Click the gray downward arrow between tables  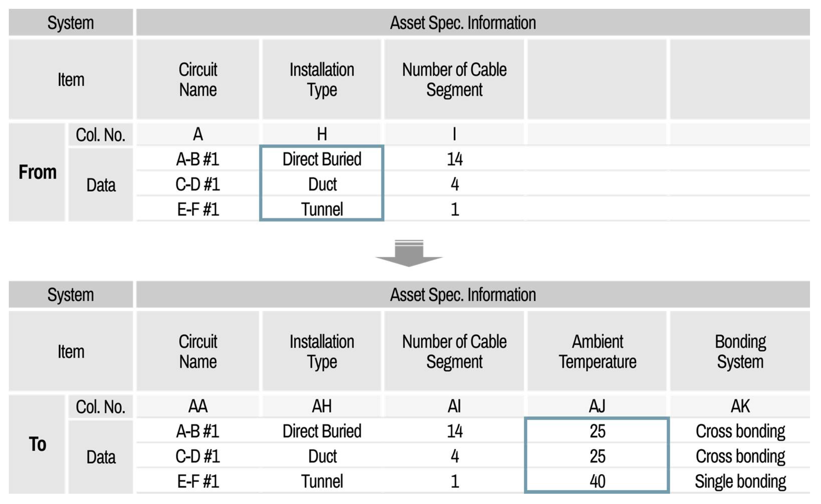pyautogui.click(x=409, y=254)
